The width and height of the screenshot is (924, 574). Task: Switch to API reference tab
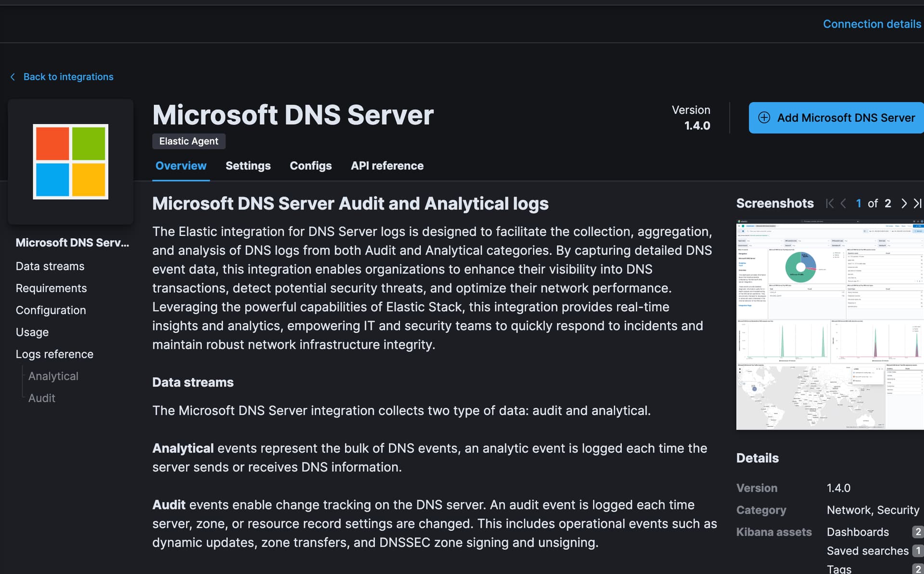coord(387,166)
